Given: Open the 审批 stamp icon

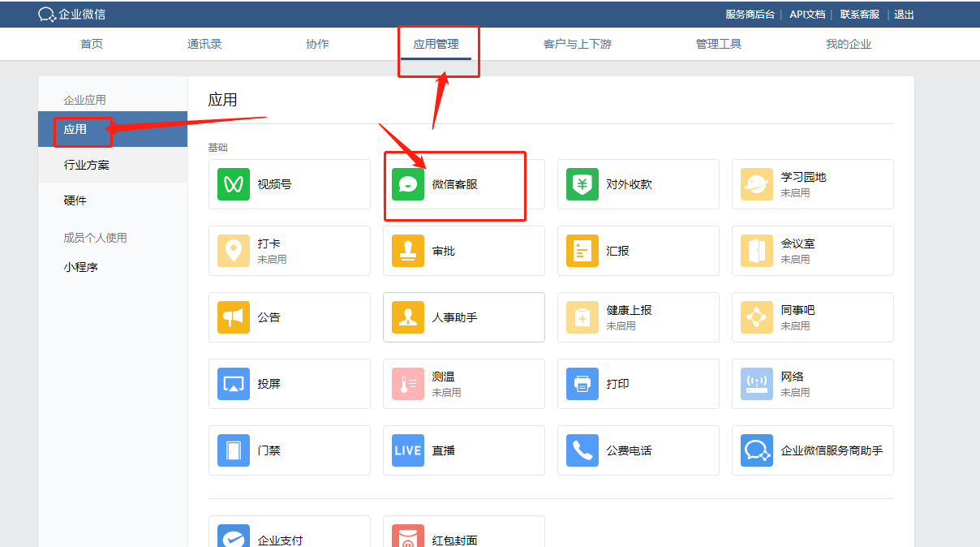Looking at the screenshot, I should (x=408, y=251).
